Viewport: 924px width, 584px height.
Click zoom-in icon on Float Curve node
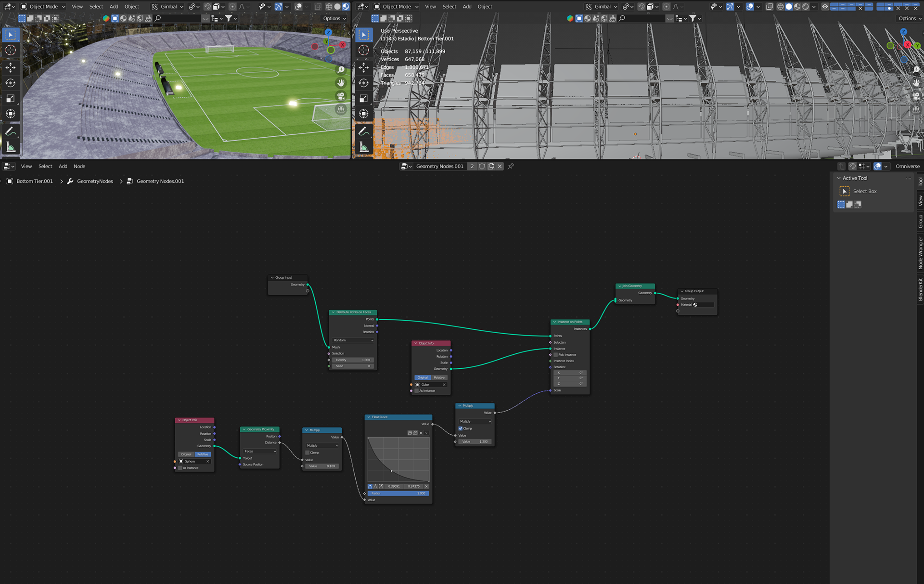click(x=410, y=433)
